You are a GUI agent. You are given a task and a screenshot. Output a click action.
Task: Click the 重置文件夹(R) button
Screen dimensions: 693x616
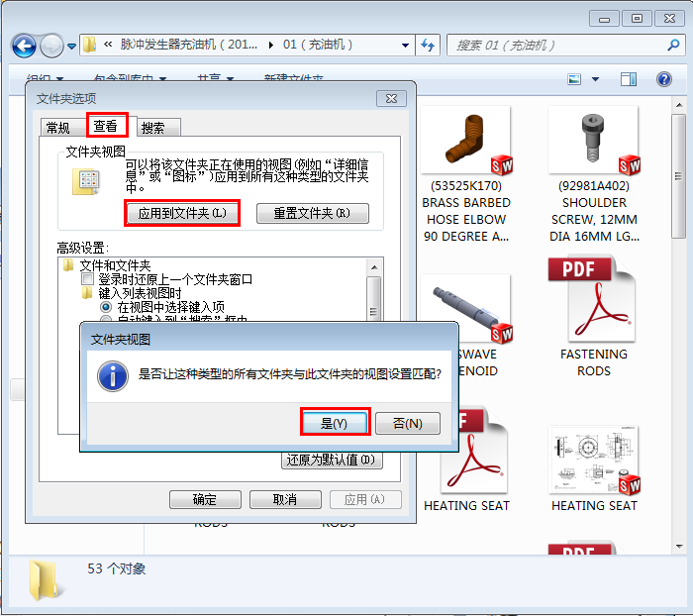pyautogui.click(x=312, y=213)
